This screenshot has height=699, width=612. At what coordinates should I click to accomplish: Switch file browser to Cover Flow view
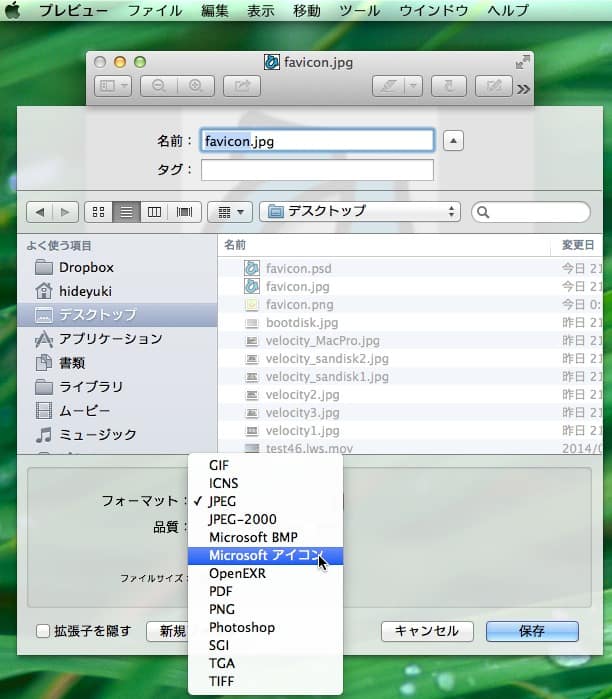[x=184, y=212]
